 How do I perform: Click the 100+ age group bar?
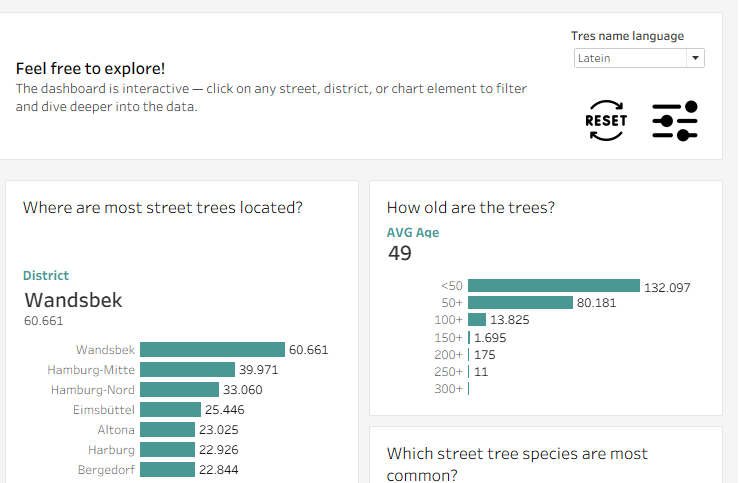point(477,320)
